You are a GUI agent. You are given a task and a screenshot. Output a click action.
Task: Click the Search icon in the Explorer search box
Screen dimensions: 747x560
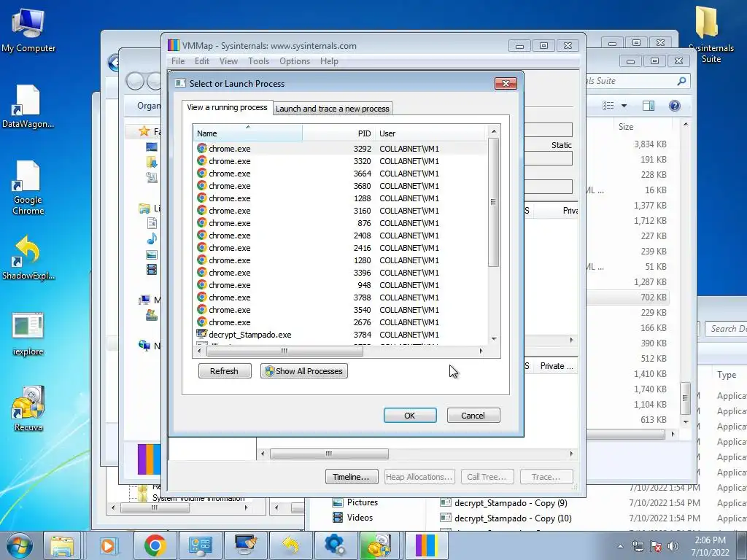click(682, 81)
